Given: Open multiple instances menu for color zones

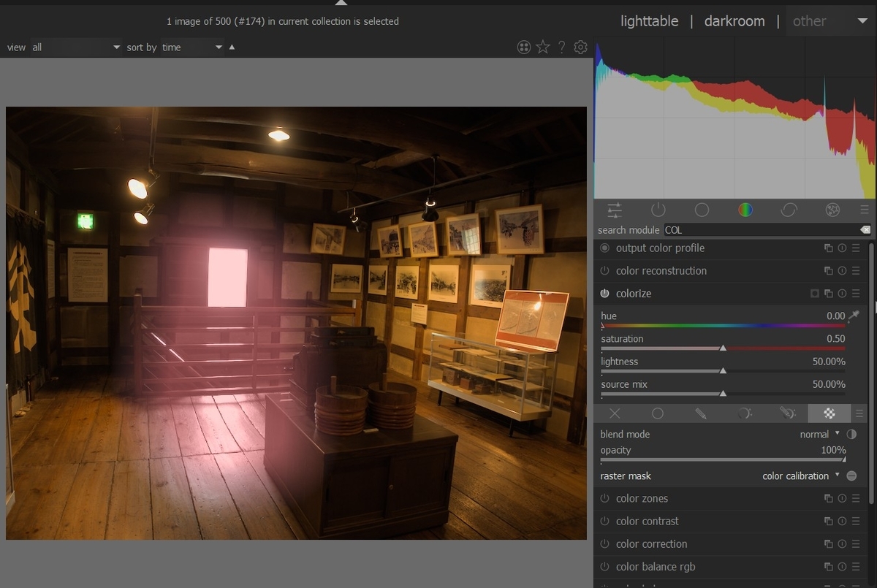Looking at the screenshot, I should pyautogui.click(x=828, y=499).
